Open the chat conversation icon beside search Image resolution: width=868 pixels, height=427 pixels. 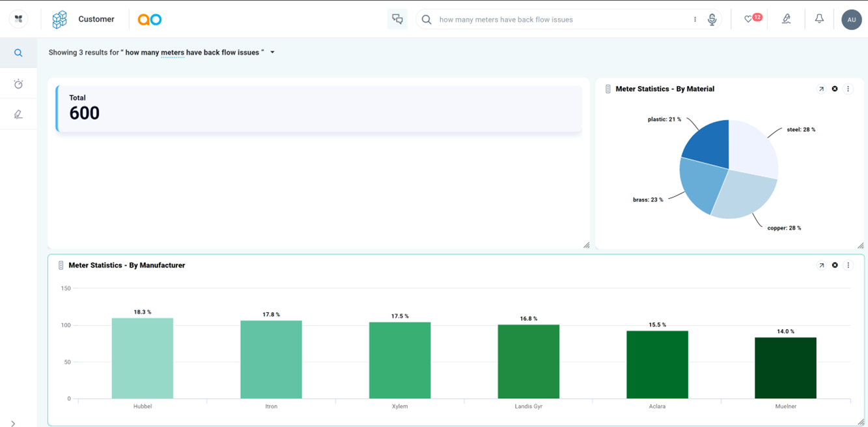pyautogui.click(x=397, y=20)
